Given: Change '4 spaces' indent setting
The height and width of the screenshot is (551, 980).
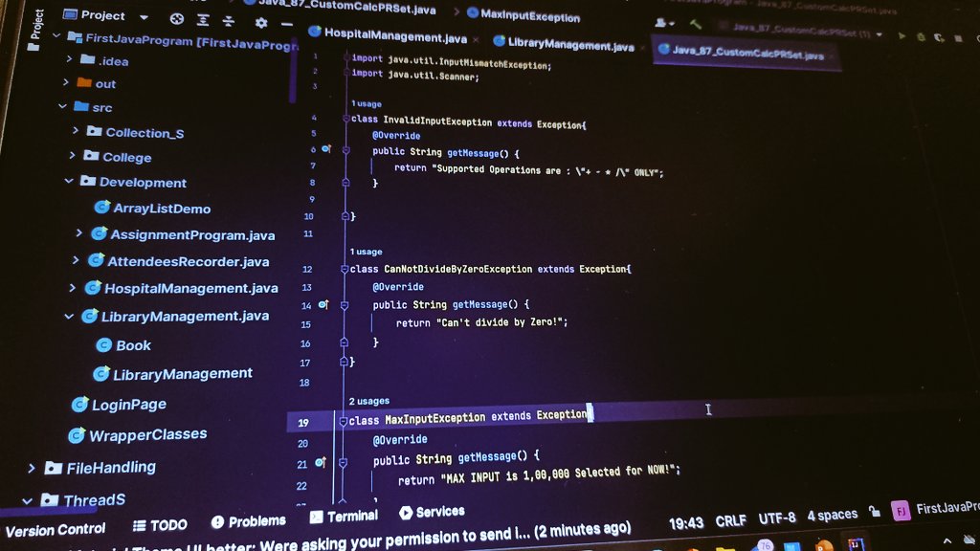Looking at the screenshot, I should coord(832,516).
